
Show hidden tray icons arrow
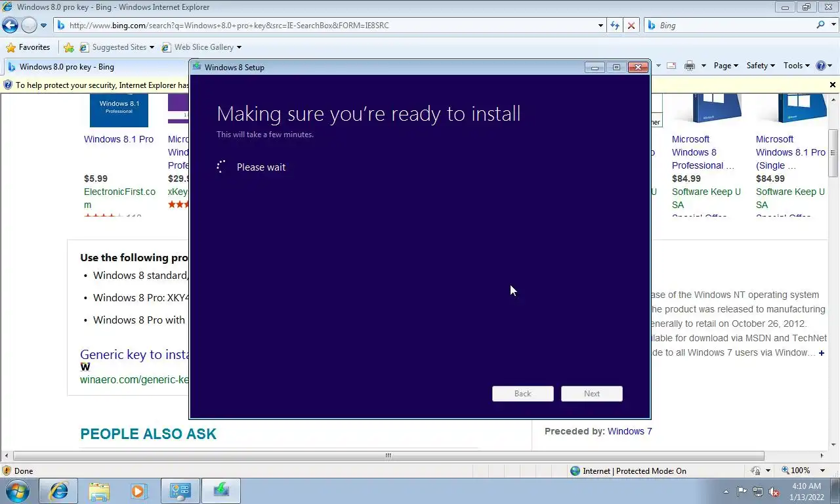(x=726, y=492)
